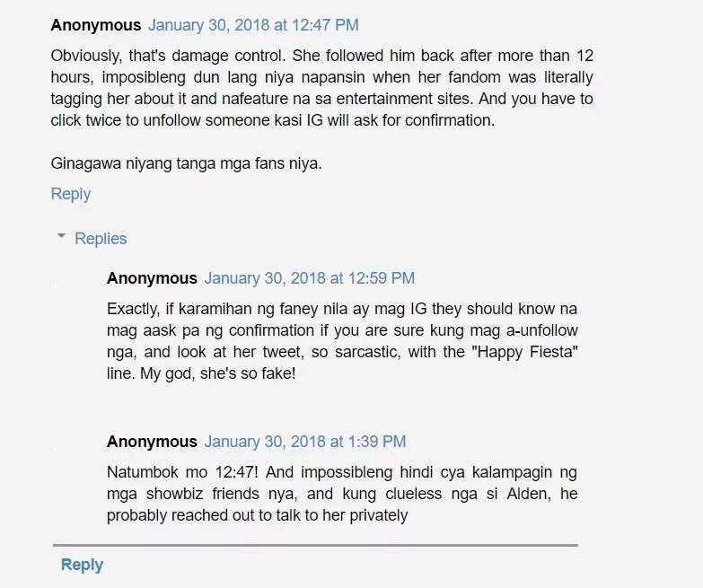Viewport: 703px width, 588px height.
Task: Click the bold Reply link below the thread
Action: click(82, 565)
